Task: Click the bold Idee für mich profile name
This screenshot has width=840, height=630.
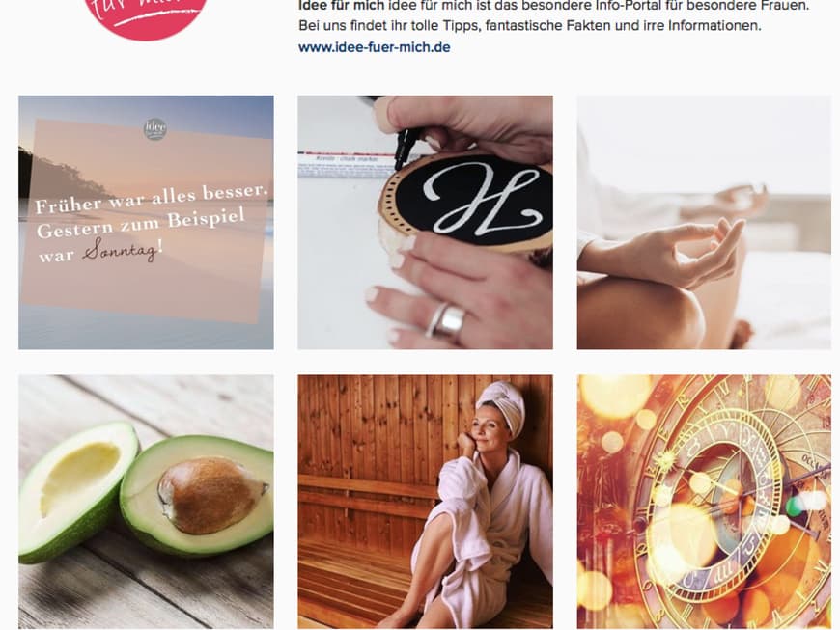Action: pyautogui.click(x=341, y=6)
